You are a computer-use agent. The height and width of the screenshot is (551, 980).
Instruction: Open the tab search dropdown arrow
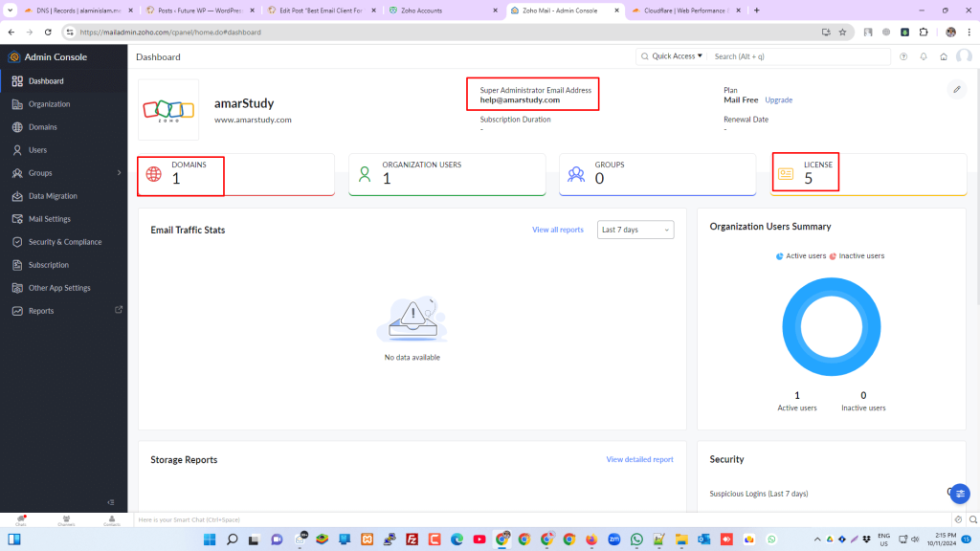[10, 11]
